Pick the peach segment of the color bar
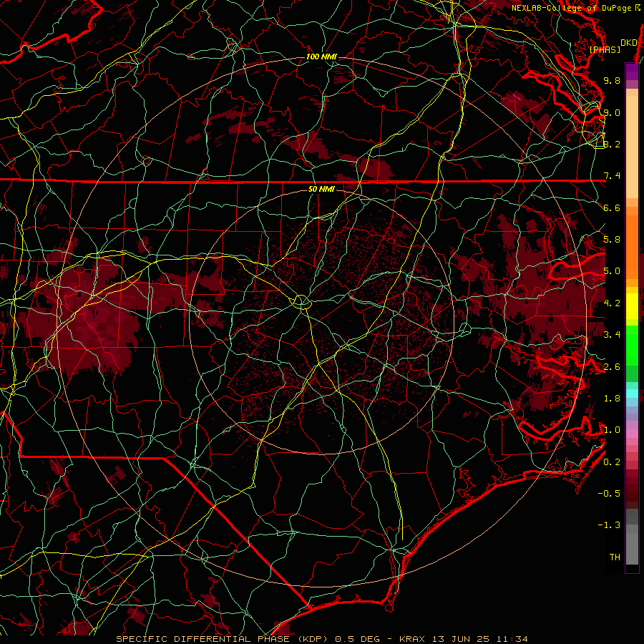The height and width of the screenshot is (644, 644). [x=632, y=148]
